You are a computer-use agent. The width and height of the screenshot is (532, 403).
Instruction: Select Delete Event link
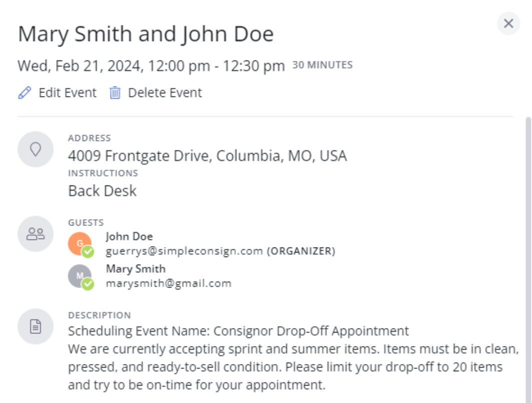click(165, 92)
